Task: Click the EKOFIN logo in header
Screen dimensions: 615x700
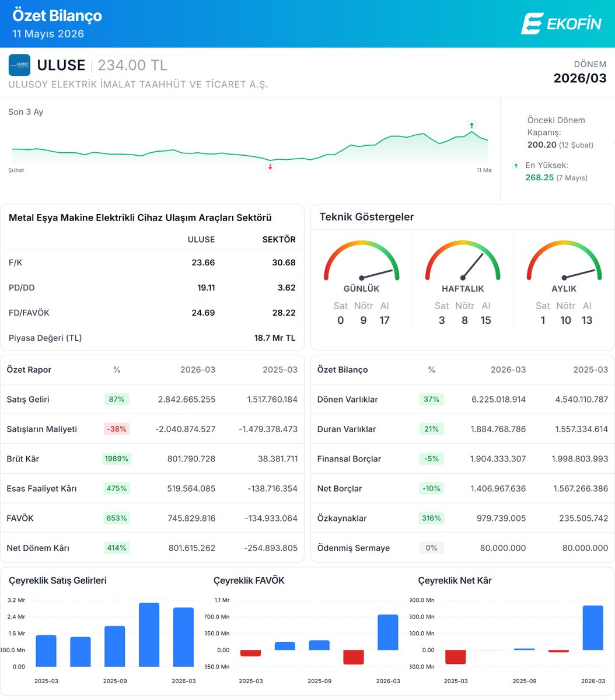Action: (561, 23)
